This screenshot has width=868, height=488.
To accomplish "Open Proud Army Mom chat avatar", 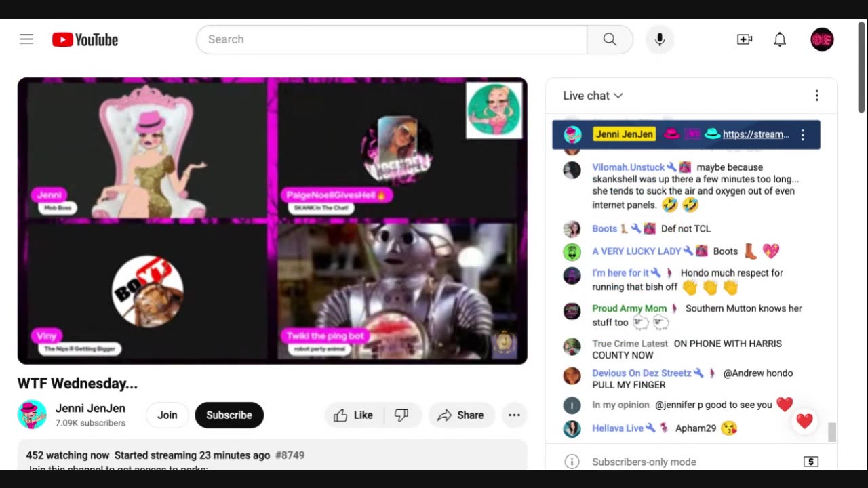I will tap(572, 311).
